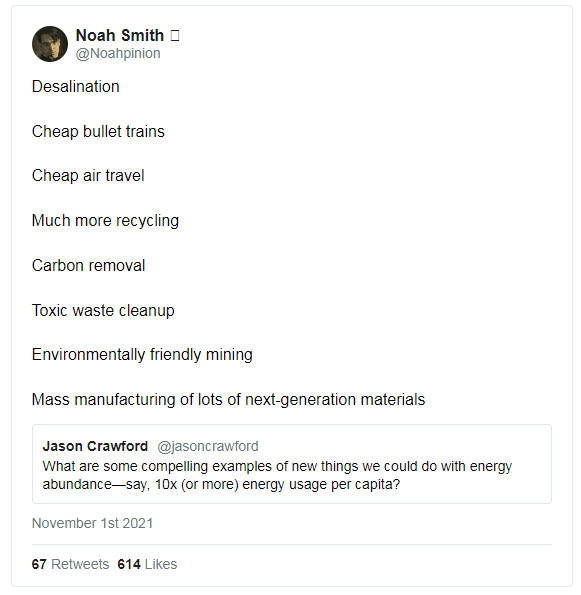The image size is (581, 595).
Task: Open the Noah Smith display name
Action: (120, 35)
